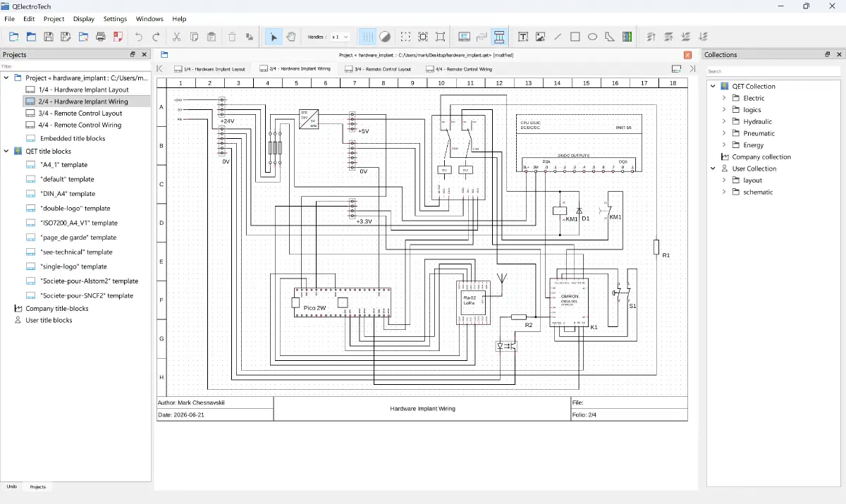Switch to the Undo panel tab

coord(12,486)
